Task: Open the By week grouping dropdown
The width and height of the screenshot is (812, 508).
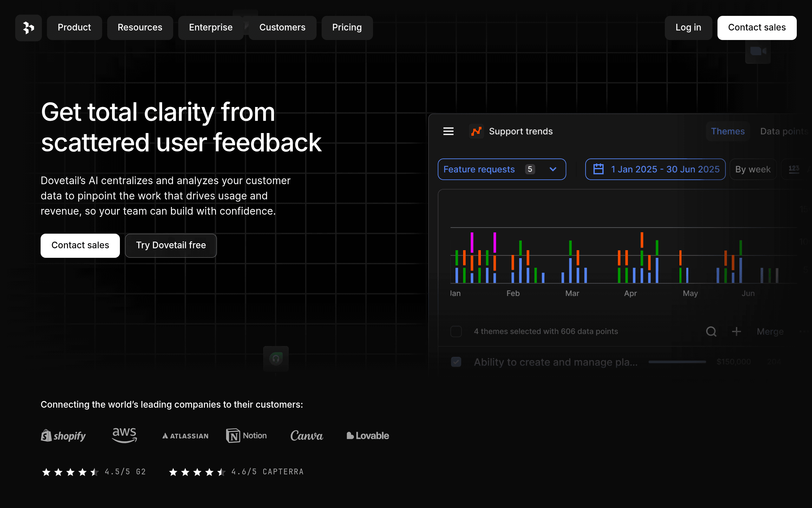Action: 753,169
